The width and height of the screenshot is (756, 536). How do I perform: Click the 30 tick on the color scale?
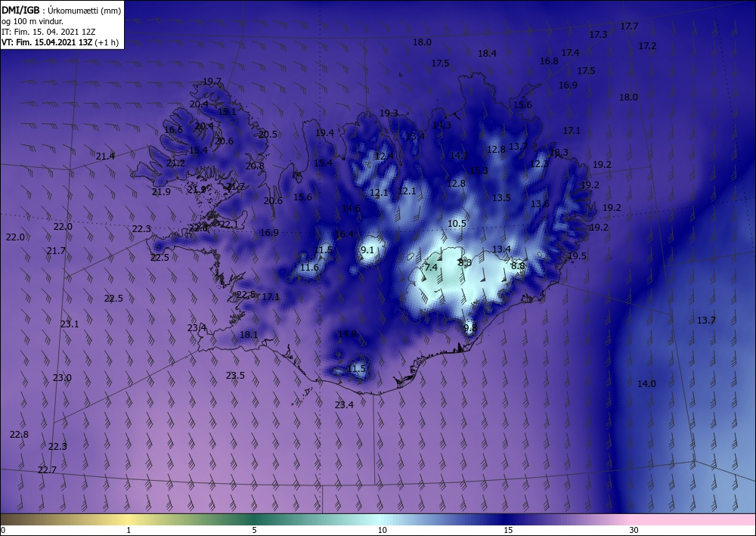tap(634, 531)
